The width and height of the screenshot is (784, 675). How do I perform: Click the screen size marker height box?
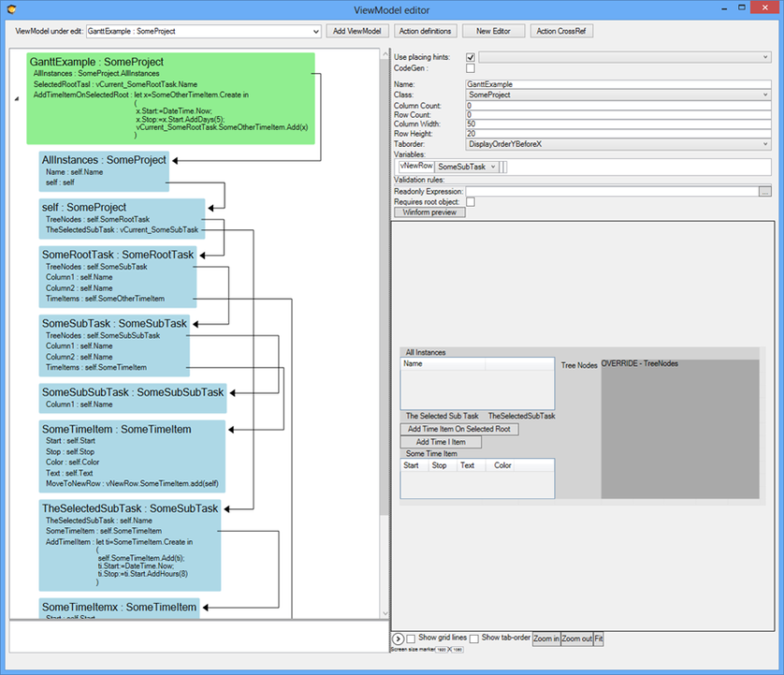[457, 650]
